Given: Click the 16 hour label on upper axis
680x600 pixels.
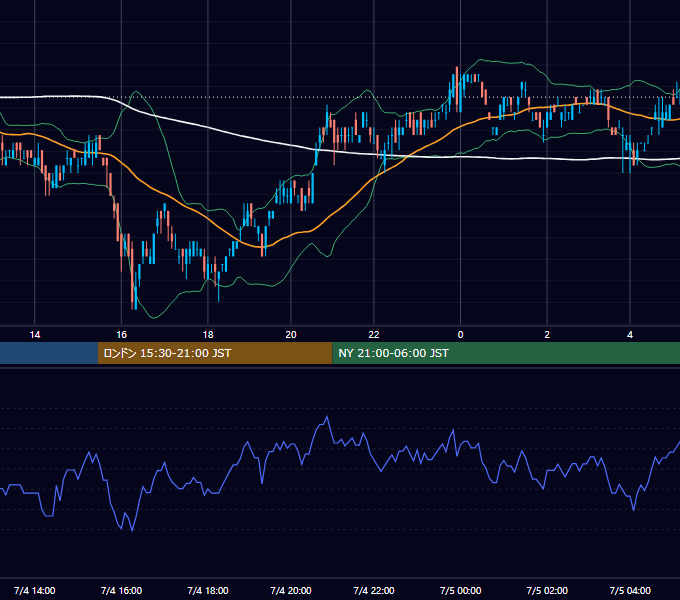Looking at the screenshot, I should pos(121,335).
